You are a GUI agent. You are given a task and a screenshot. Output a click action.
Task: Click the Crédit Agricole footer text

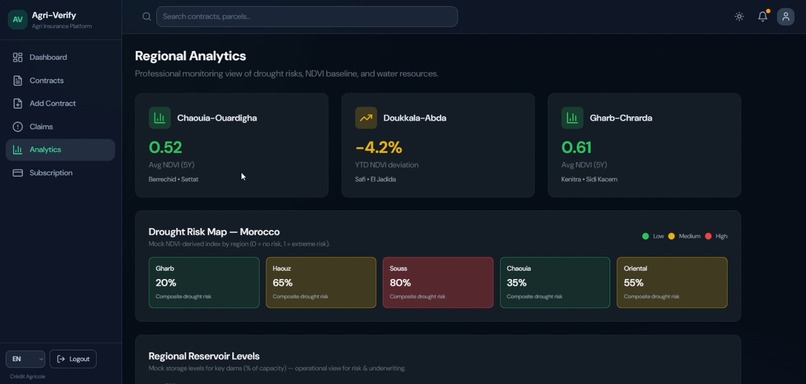coord(27,377)
